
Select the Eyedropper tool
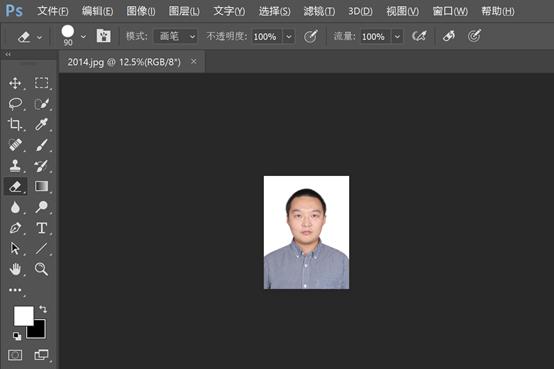click(41, 124)
